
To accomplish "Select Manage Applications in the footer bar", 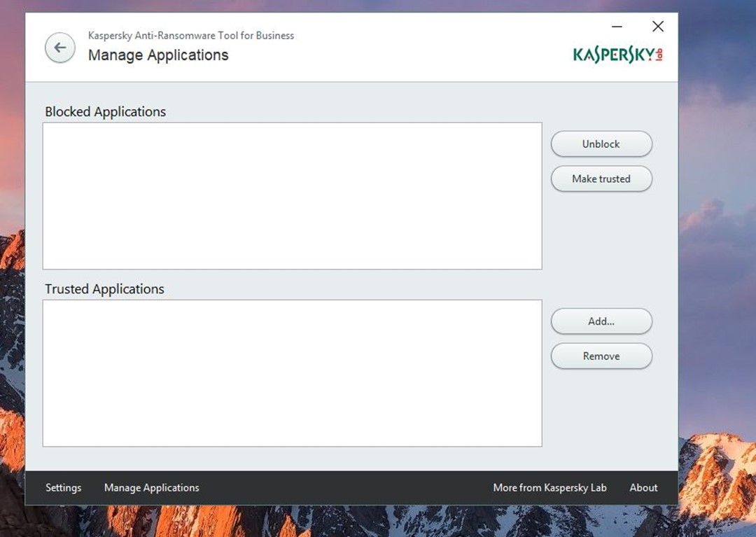I will [152, 488].
